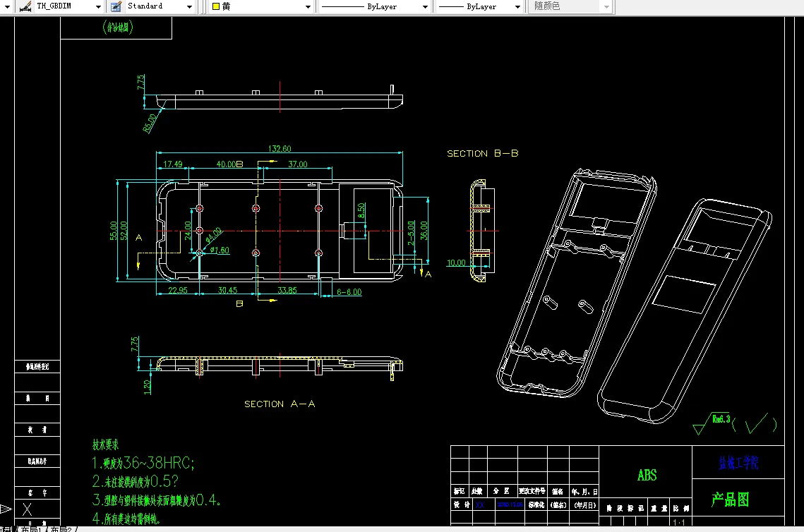This screenshot has height=532, width=804.
Task: Select the SECTION B-B label
Action: coord(483,153)
